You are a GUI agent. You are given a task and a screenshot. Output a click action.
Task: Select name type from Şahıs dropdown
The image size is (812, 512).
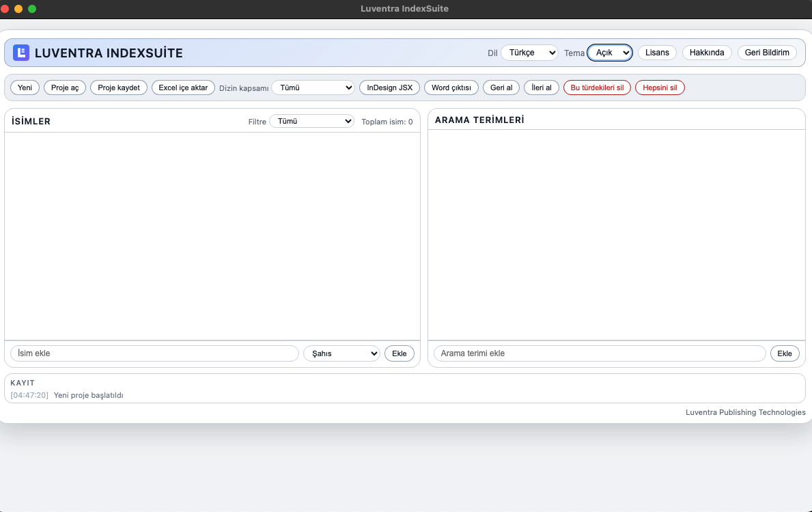coord(341,353)
